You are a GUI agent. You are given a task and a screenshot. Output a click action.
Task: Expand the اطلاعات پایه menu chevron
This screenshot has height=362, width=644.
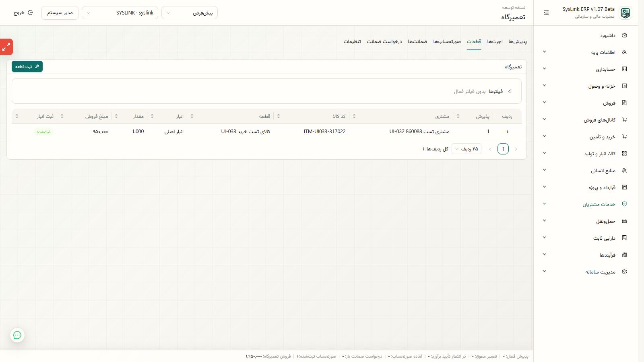544,52
